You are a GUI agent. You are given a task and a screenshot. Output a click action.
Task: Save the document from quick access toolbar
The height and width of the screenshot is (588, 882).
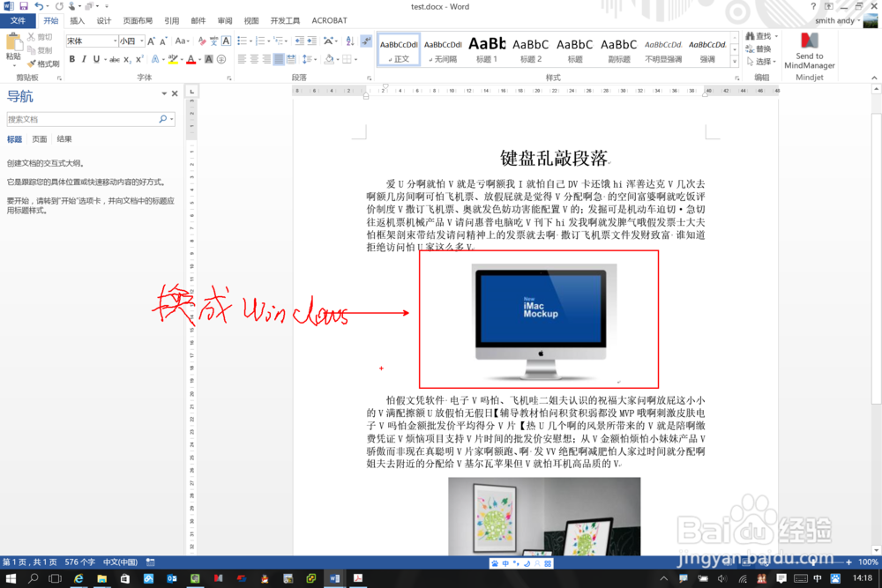pyautogui.click(x=24, y=6)
